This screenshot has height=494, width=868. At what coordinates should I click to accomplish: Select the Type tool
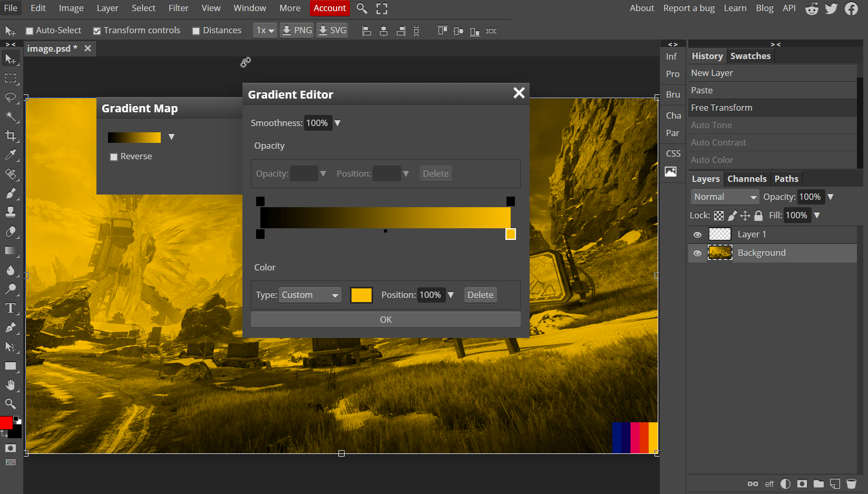click(x=11, y=308)
